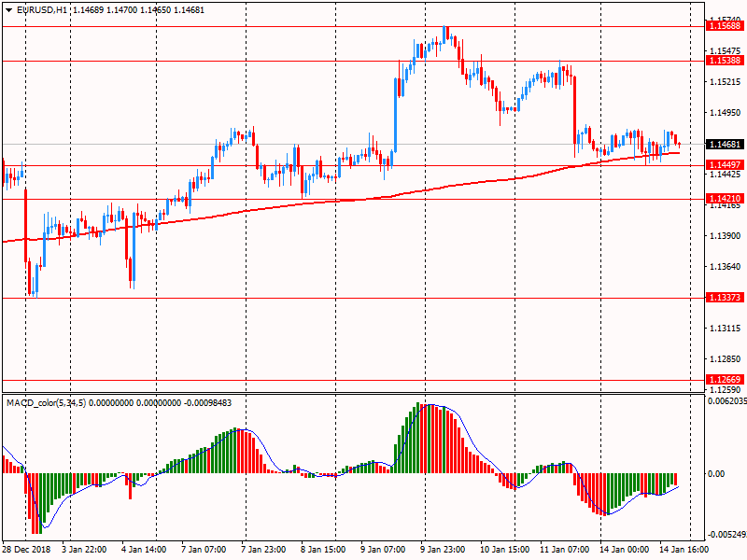The width and height of the screenshot is (747, 560).
Task: Select the 9 Jan 23:00 time marker
Action: point(444,550)
